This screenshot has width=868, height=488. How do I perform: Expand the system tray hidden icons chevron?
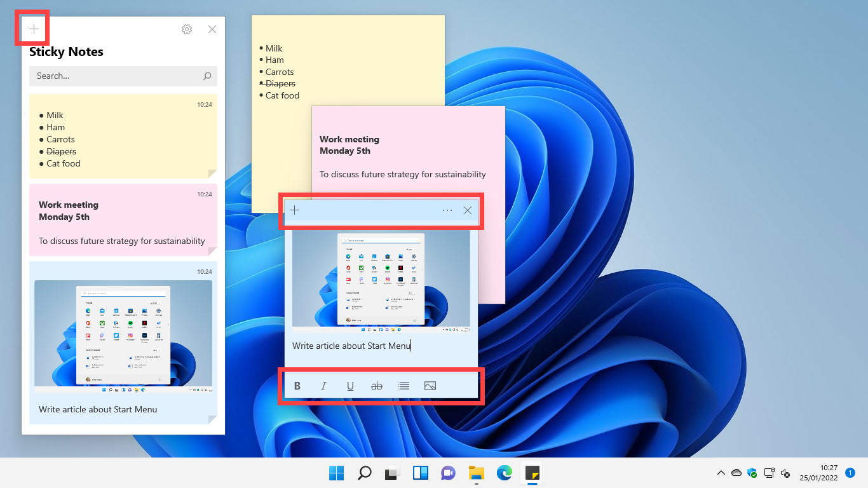coord(721,473)
